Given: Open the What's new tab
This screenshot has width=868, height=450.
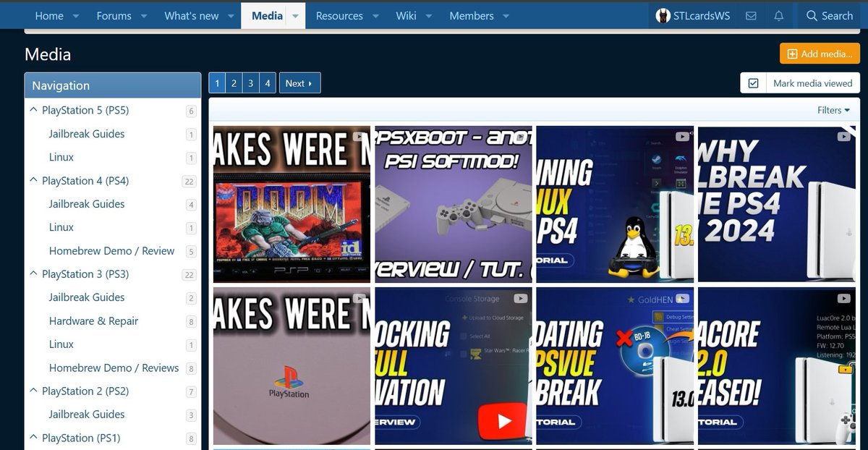Looking at the screenshot, I should pyautogui.click(x=192, y=16).
